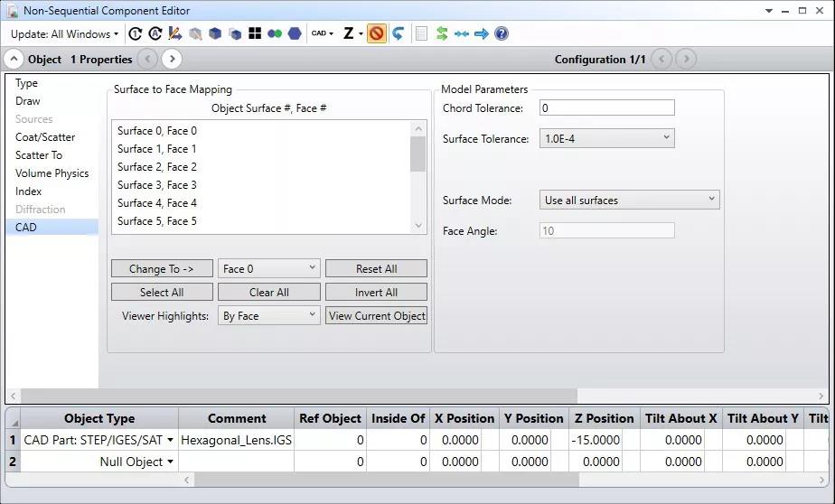Click the blue hexagon icon in toolbar
Image resolution: width=835 pixels, height=504 pixels.
(x=295, y=34)
